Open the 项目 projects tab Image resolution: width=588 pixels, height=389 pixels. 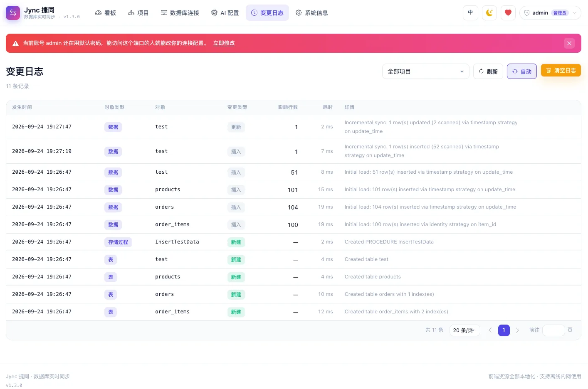pos(138,13)
